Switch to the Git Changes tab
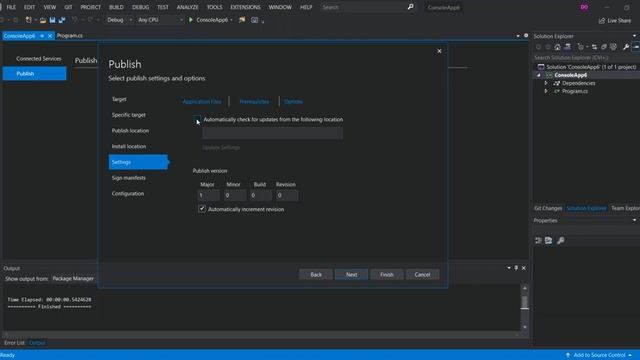Screen dimensions: 640x360 (548, 208)
